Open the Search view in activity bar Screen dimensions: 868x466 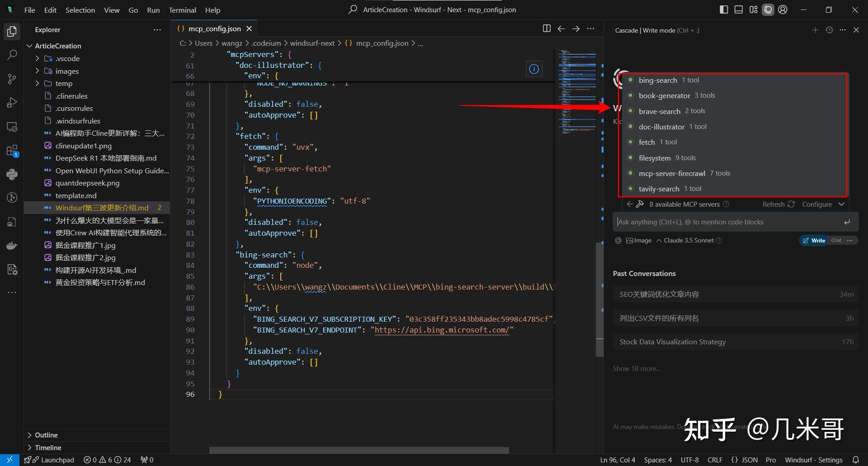(x=12, y=55)
